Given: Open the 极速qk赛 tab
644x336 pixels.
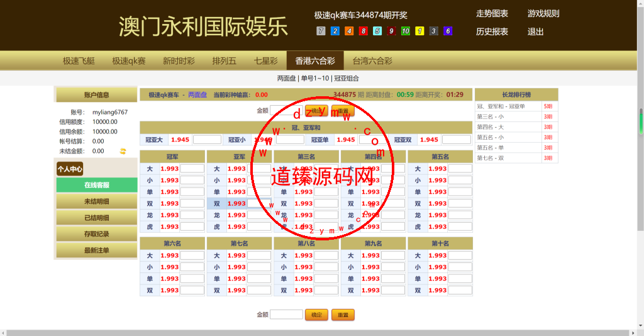Looking at the screenshot, I should tap(129, 61).
